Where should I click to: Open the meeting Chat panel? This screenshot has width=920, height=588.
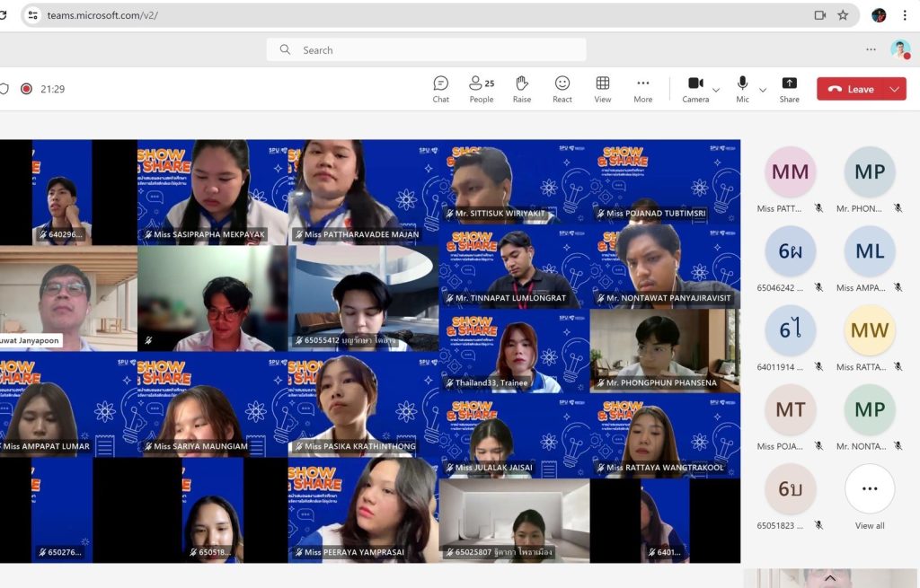440,89
